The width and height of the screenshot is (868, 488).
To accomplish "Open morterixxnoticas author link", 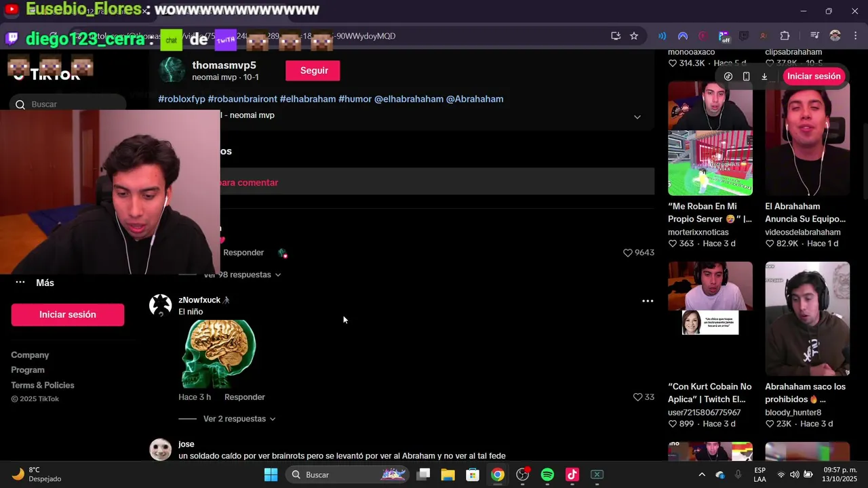I will (698, 232).
